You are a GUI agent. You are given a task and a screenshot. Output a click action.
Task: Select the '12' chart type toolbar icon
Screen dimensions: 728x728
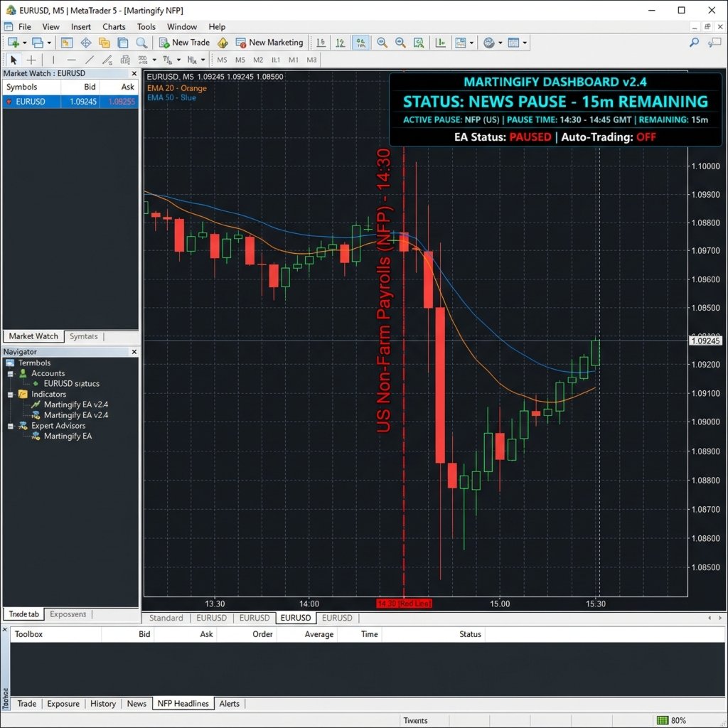341,43
